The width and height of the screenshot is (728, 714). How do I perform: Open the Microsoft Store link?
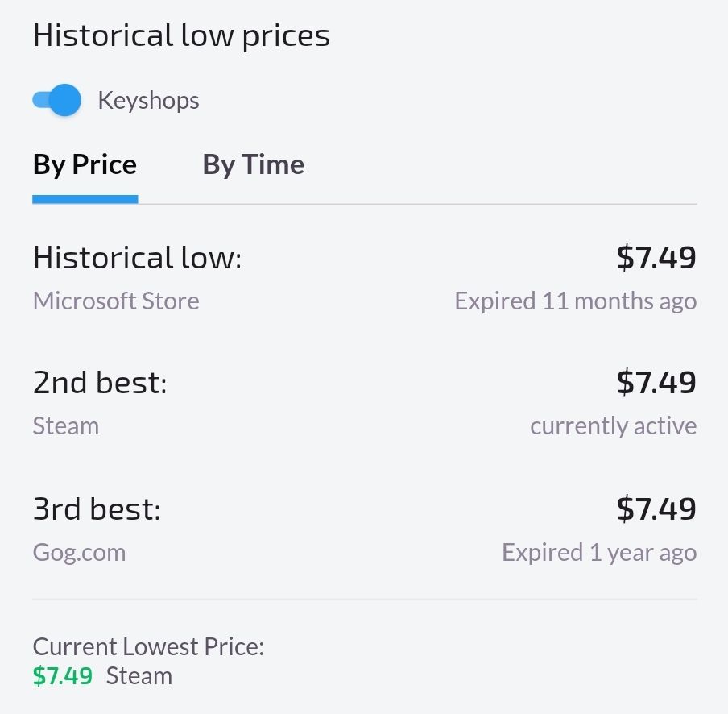[116, 301]
